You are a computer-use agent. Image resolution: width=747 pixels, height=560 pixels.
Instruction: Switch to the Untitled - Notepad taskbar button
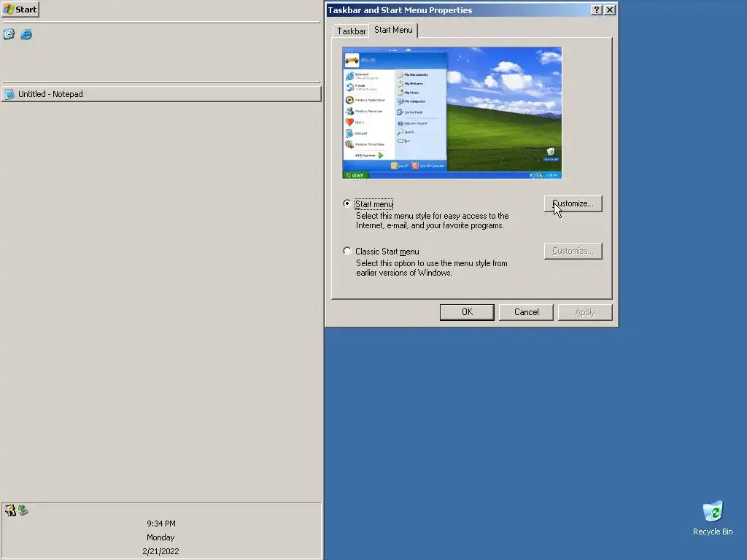161,94
